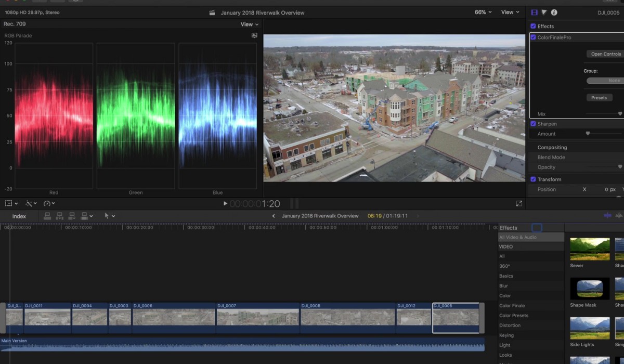
Task: Expand the scopes View dropdown
Action: click(249, 24)
